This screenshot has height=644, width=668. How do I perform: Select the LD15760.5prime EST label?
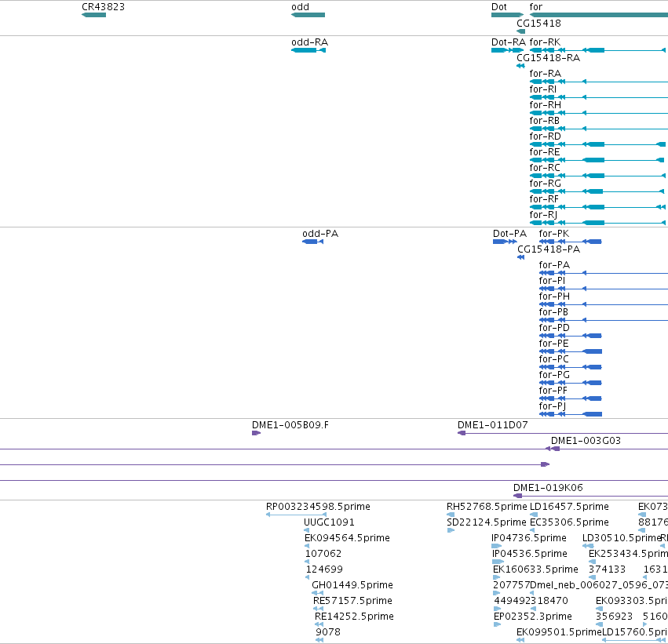pos(634,632)
